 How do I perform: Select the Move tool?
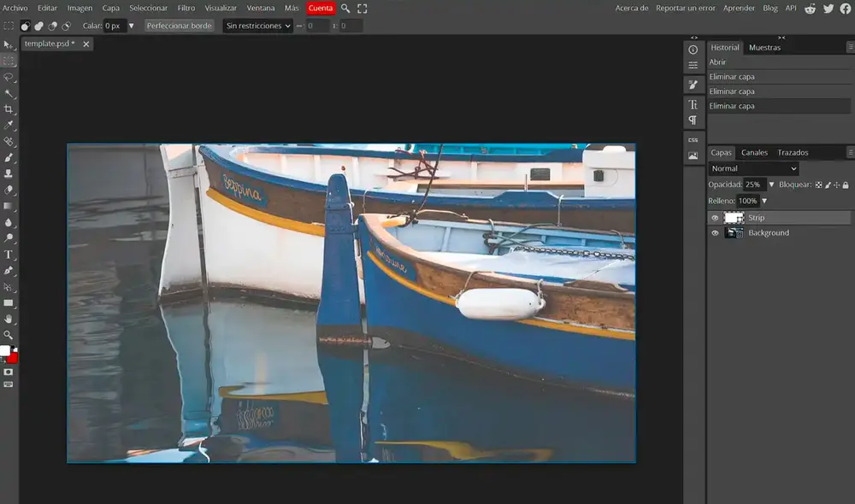pyautogui.click(x=8, y=47)
